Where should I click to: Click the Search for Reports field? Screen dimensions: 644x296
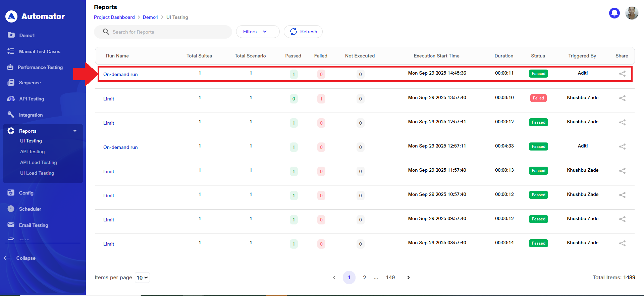(x=168, y=32)
